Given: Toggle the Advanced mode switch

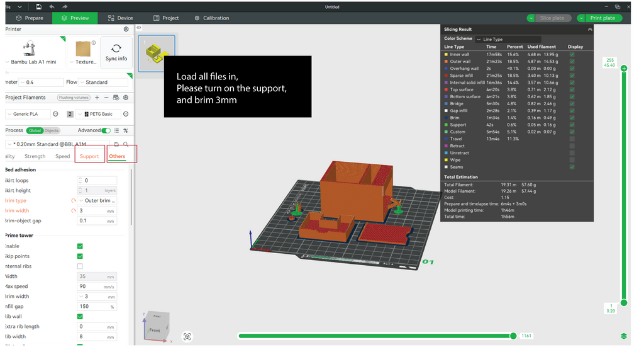Looking at the screenshot, I should tap(106, 130).
